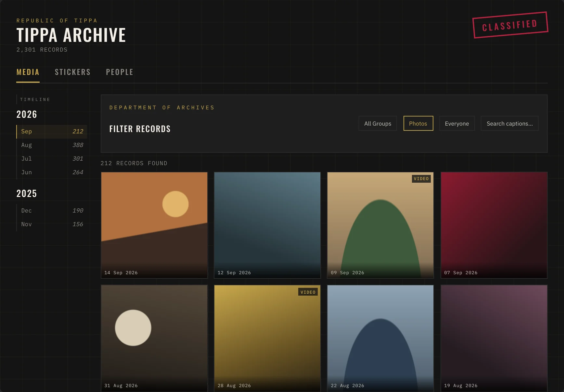Image resolution: width=564 pixels, height=392 pixels.
Task: Open the People tab
Action: pos(120,72)
